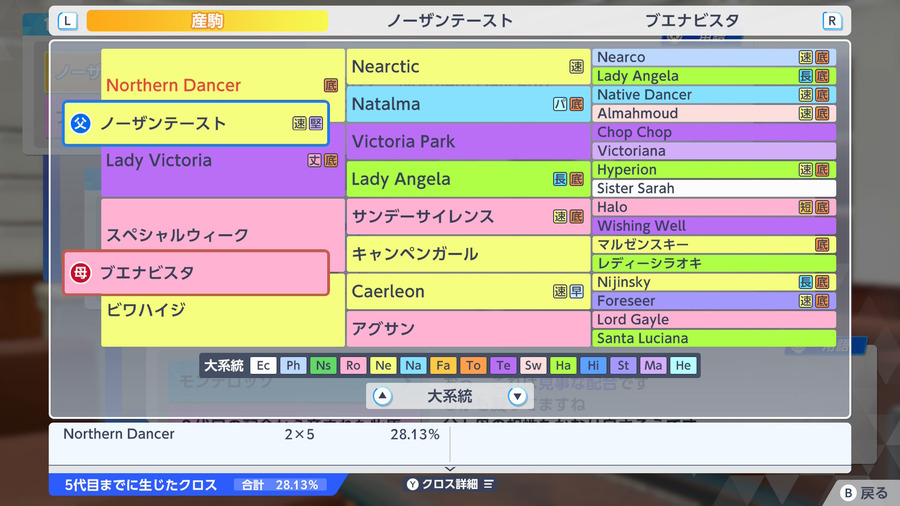Select Santa Luciana in the pedigree
900x506 pixels.
coord(714,338)
